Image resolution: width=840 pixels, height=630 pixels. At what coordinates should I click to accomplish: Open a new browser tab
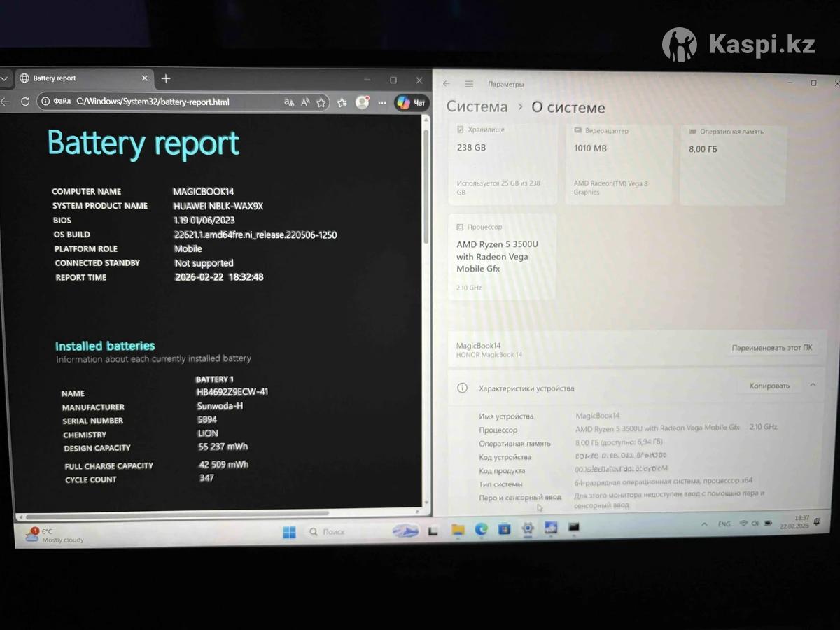coord(166,78)
